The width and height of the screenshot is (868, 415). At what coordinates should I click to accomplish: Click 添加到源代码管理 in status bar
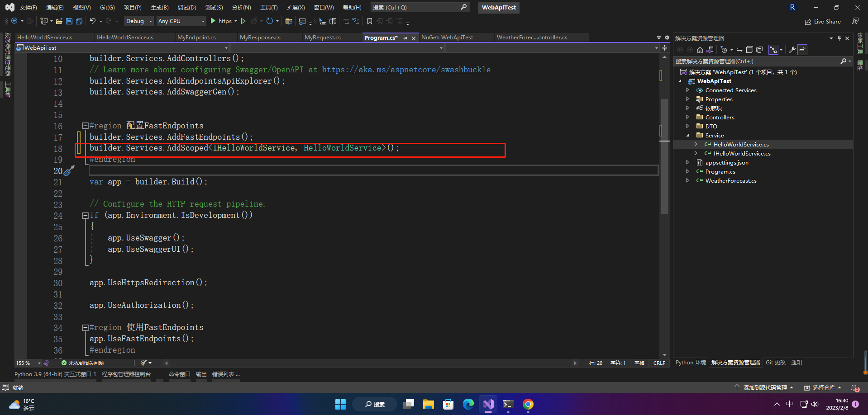click(764, 388)
